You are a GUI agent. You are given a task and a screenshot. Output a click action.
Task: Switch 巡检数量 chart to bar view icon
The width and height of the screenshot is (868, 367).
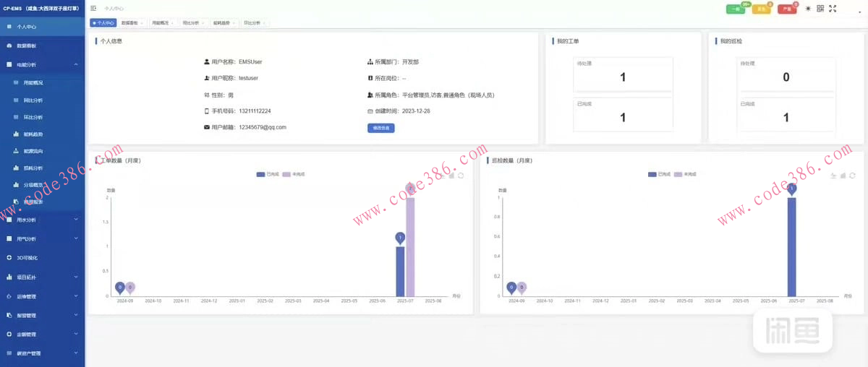[x=843, y=175]
